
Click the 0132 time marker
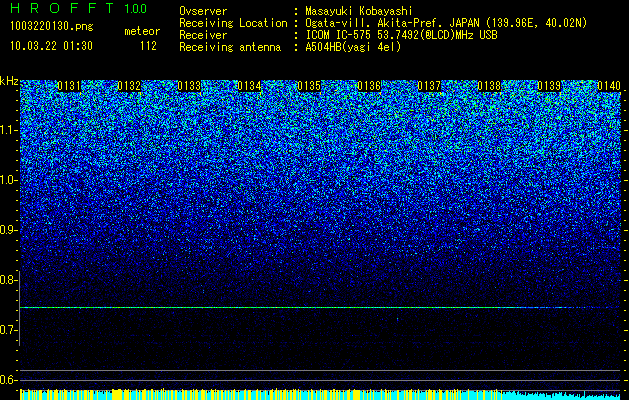click(129, 86)
